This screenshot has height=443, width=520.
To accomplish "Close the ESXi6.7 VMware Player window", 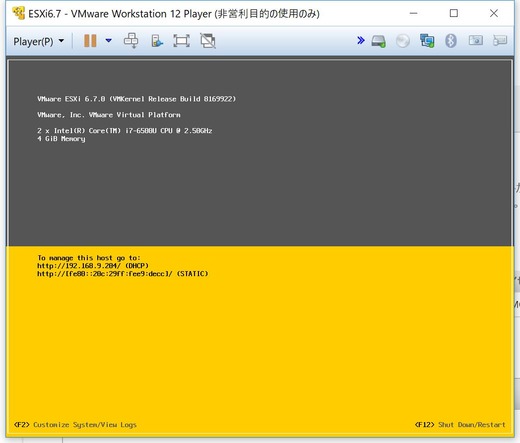I will (494, 13).
